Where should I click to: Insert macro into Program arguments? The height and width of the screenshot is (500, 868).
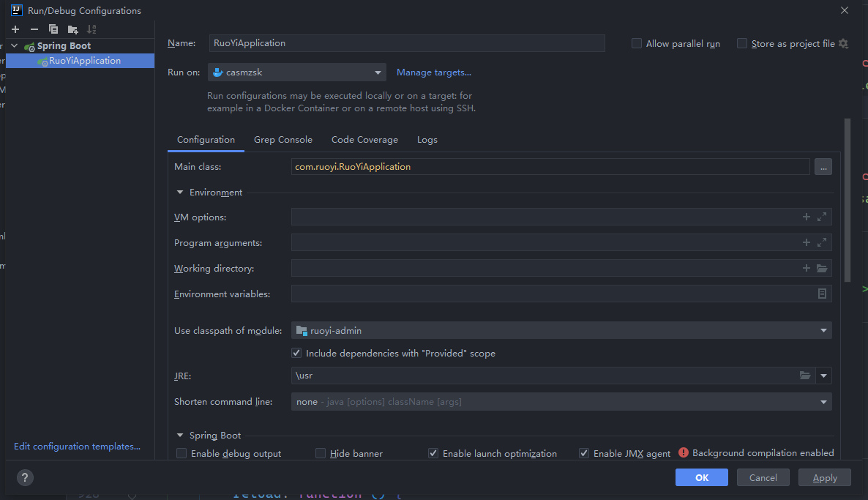pos(806,242)
